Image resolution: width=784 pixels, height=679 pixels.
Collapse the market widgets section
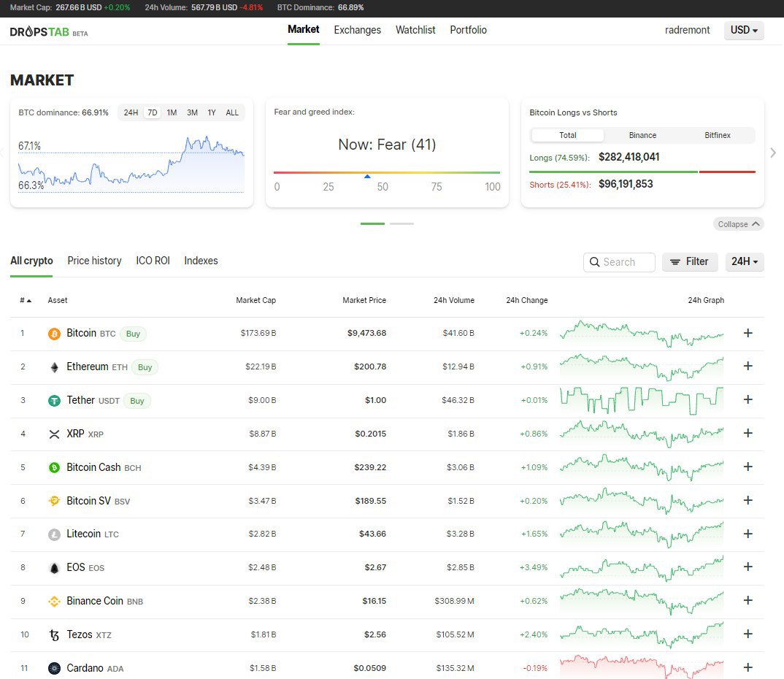tap(738, 224)
